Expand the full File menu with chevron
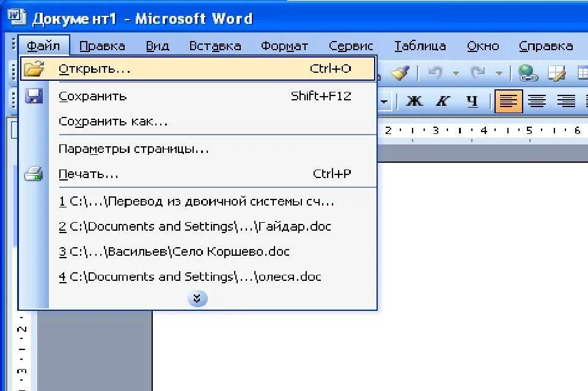The image size is (588, 391). click(x=197, y=299)
